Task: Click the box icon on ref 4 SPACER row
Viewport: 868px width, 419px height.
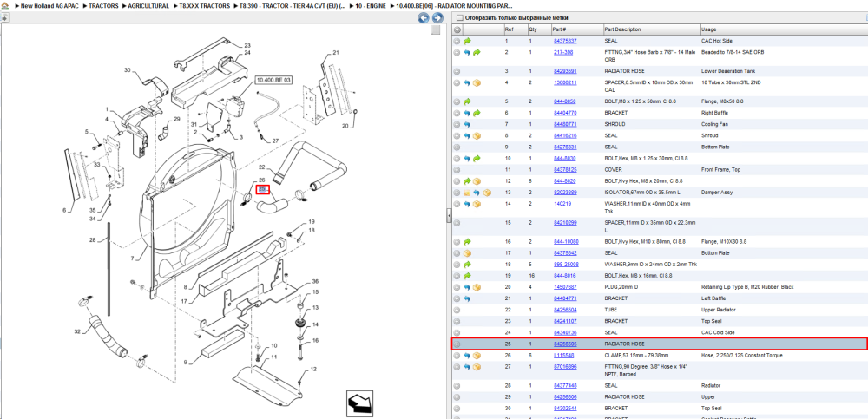Action: coord(477,83)
